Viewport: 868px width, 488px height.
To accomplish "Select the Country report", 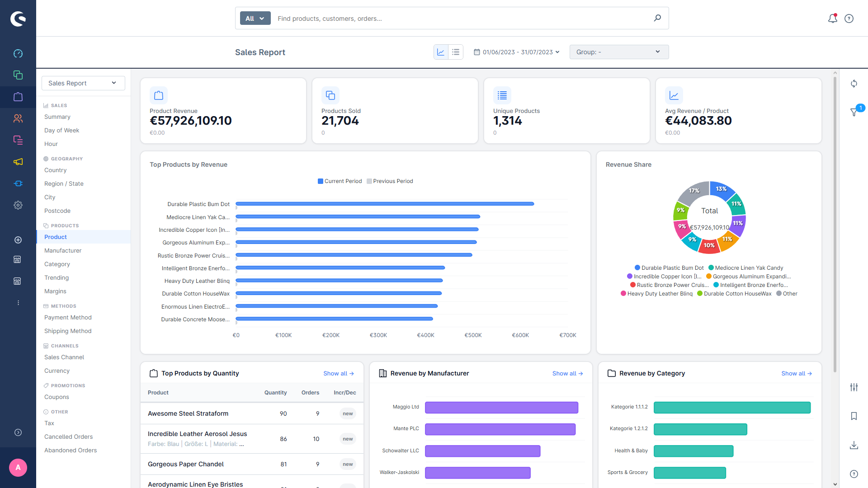I will coord(55,170).
